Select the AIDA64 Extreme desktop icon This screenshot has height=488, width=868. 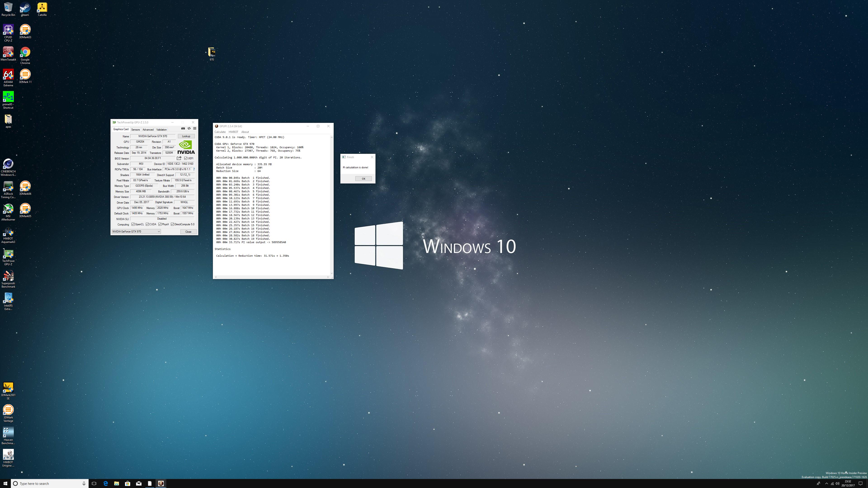point(8,78)
